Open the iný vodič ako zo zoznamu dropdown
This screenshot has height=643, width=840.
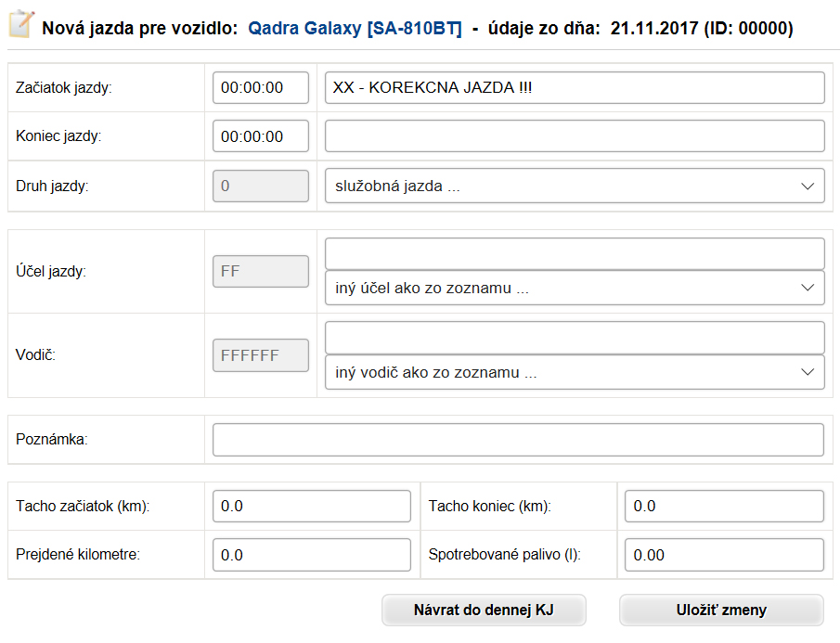575,372
